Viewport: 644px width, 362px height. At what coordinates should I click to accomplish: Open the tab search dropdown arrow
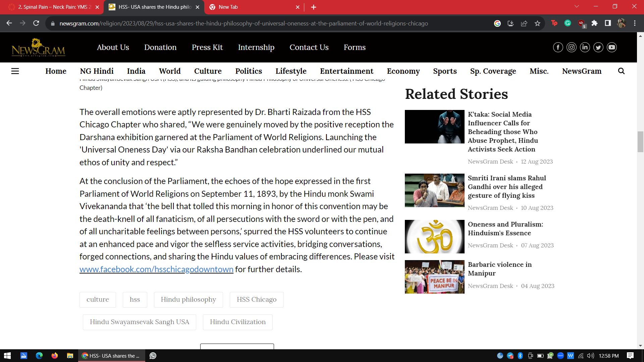[x=577, y=6]
